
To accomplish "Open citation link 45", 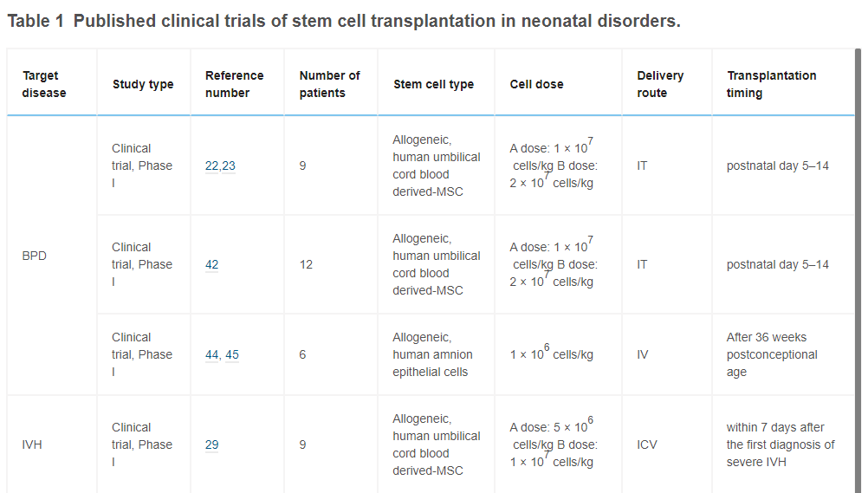I will click(232, 354).
